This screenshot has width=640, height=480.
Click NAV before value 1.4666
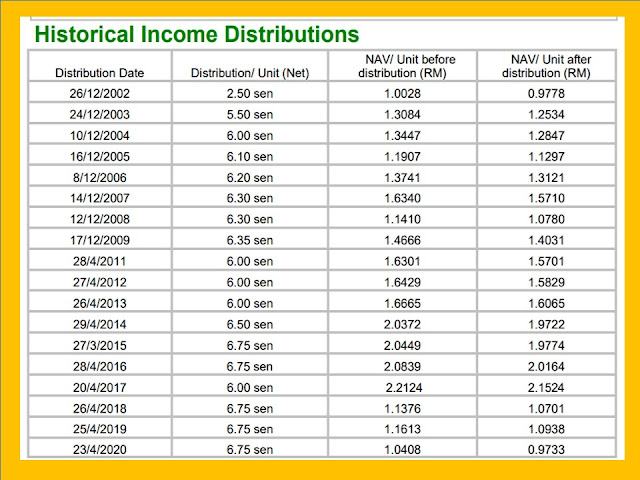[x=402, y=240]
